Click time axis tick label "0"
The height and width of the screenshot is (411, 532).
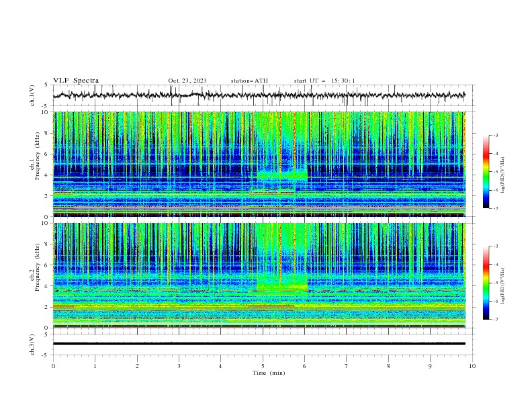tap(53, 366)
